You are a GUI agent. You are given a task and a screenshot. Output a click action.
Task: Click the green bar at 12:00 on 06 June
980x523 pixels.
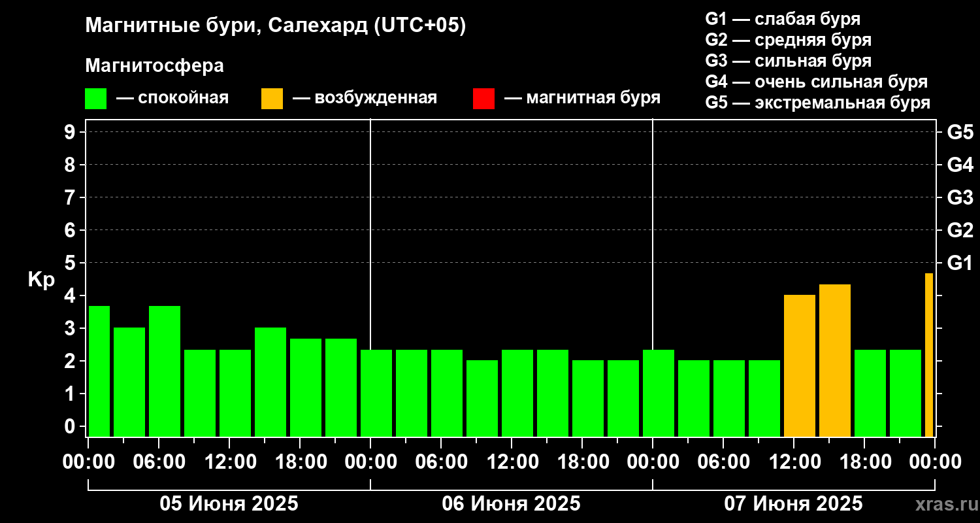517,393
